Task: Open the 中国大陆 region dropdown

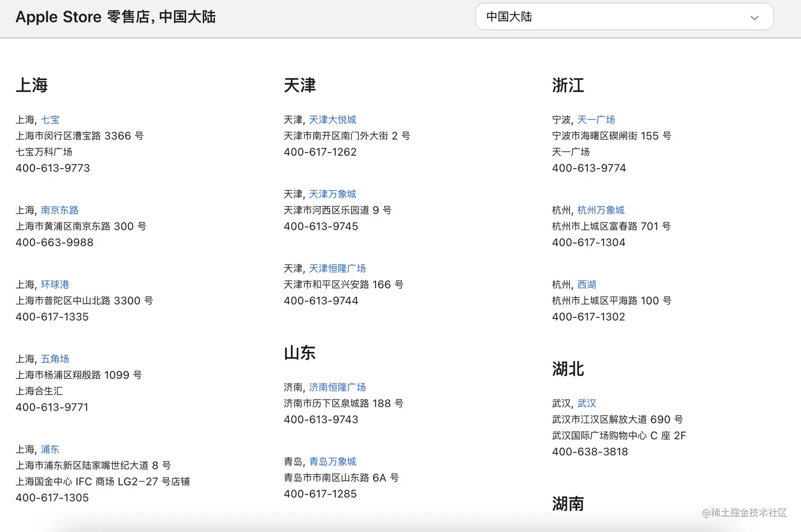Action: pos(624,17)
